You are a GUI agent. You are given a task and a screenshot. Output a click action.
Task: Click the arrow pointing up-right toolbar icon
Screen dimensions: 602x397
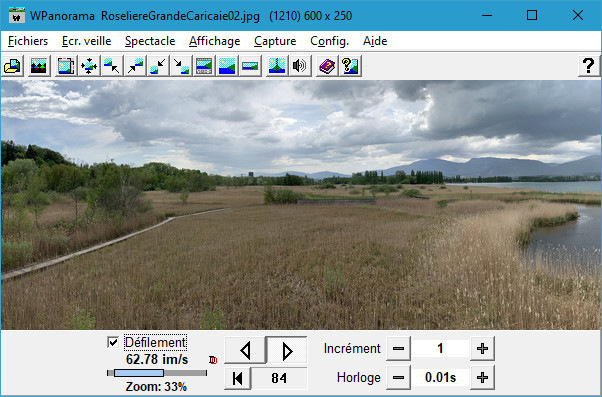pos(135,66)
